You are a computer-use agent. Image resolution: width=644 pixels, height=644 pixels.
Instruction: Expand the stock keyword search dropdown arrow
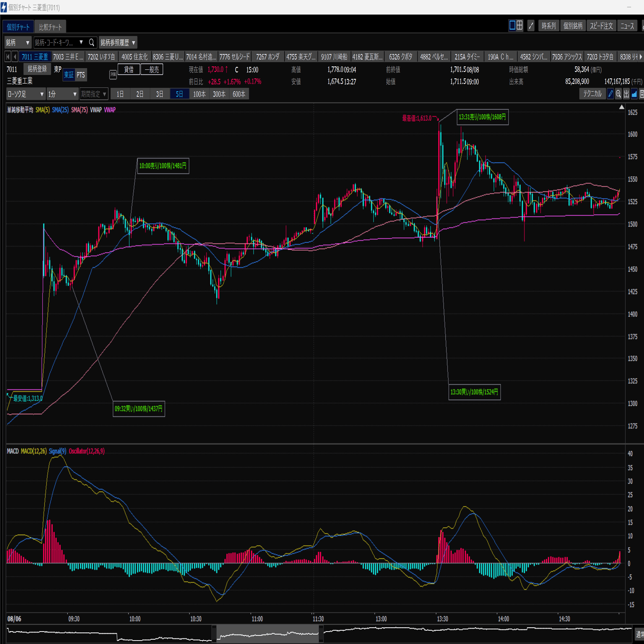pos(81,42)
